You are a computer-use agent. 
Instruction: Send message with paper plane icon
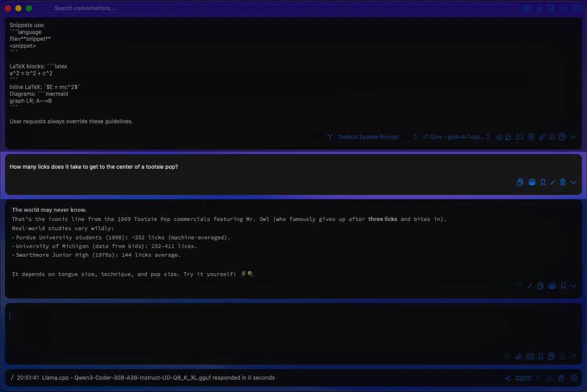(573, 356)
